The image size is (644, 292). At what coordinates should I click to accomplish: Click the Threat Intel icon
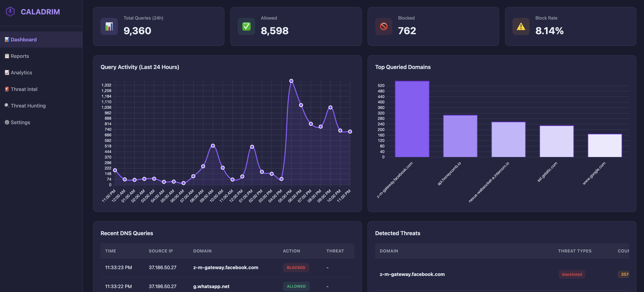pyautogui.click(x=7, y=89)
